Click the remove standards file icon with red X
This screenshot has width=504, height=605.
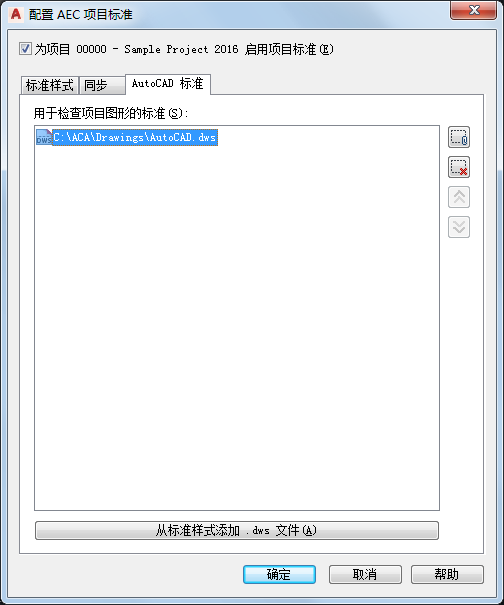[458, 167]
